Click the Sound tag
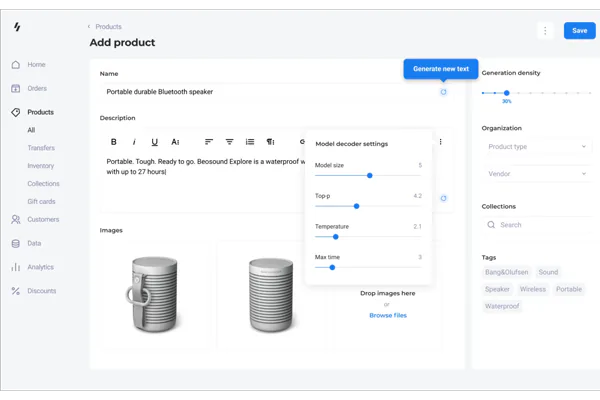Screen dimensions: 600x400 [x=548, y=272]
